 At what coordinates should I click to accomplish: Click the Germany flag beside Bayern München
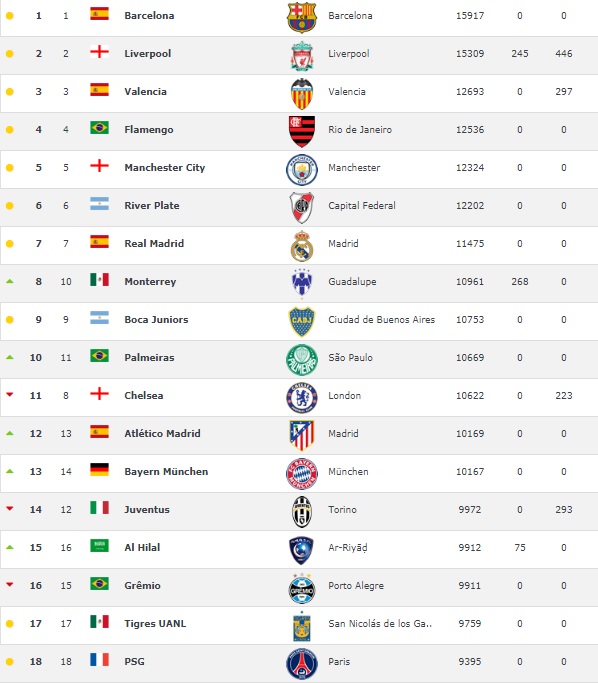click(99, 470)
